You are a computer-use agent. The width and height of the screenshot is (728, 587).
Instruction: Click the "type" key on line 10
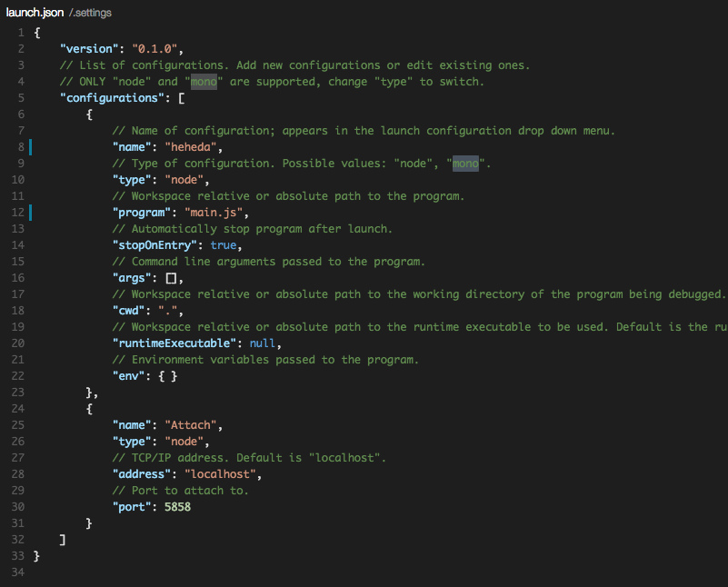pyautogui.click(x=132, y=180)
